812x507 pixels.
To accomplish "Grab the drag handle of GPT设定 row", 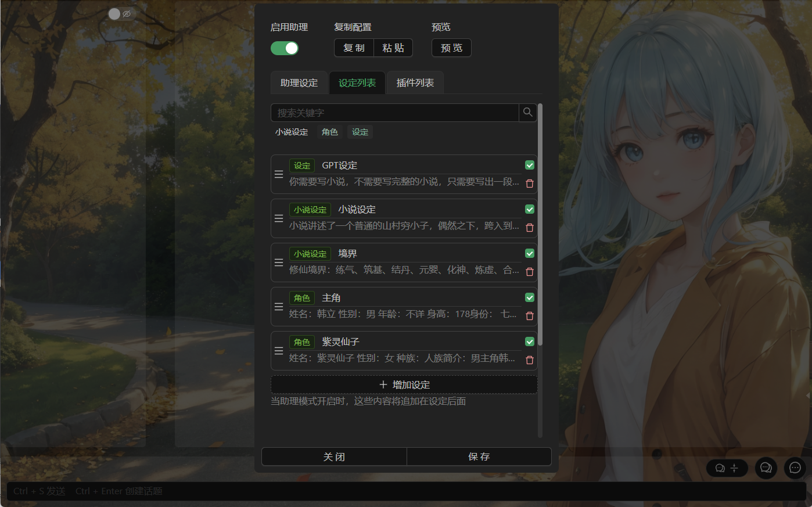I will point(279,174).
